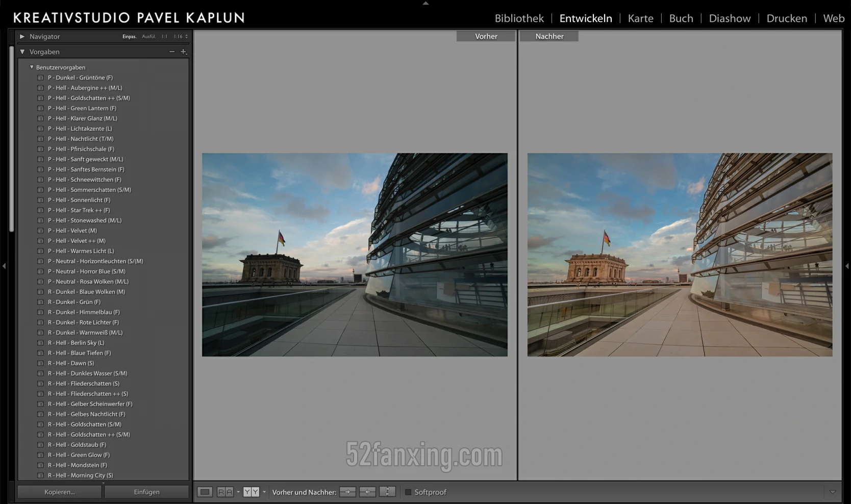Click preset icon beside P - Hell - Sonnenlicht (F)
851x504 pixels.
(40, 200)
